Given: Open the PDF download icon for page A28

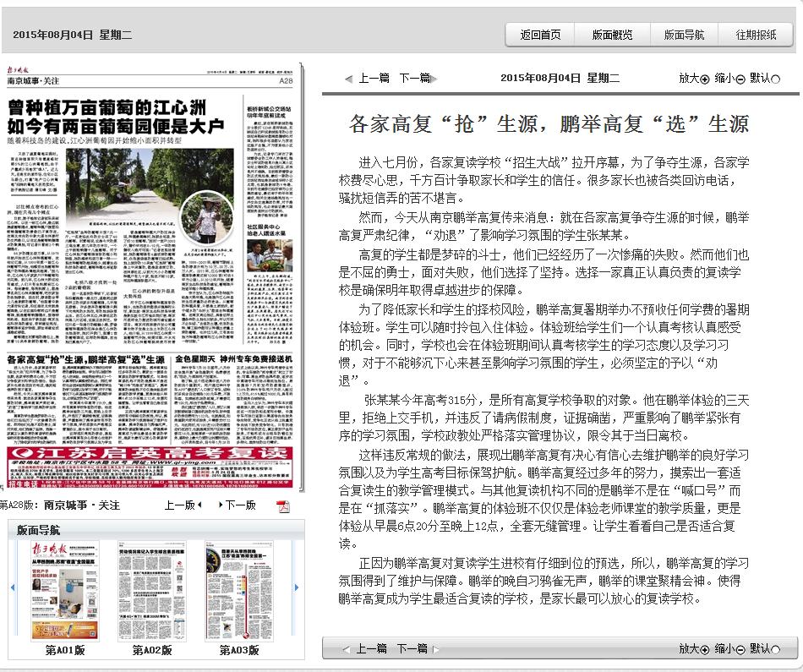Looking at the screenshot, I should [283, 505].
